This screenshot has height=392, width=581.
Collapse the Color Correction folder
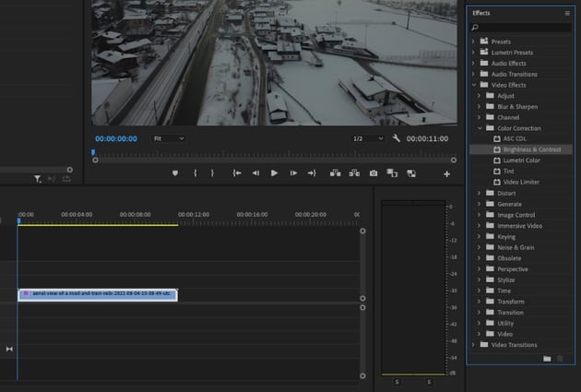480,128
